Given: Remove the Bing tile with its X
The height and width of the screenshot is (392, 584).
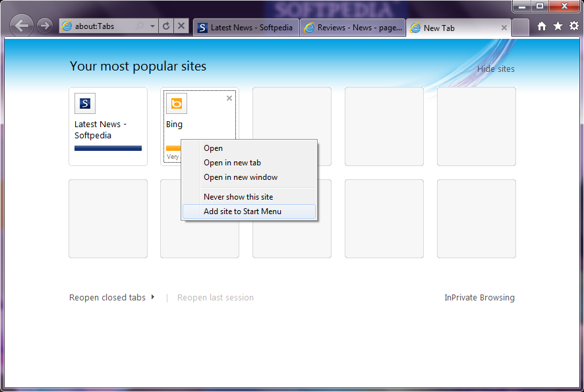Looking at the screenshot, I should click(229, 98).
